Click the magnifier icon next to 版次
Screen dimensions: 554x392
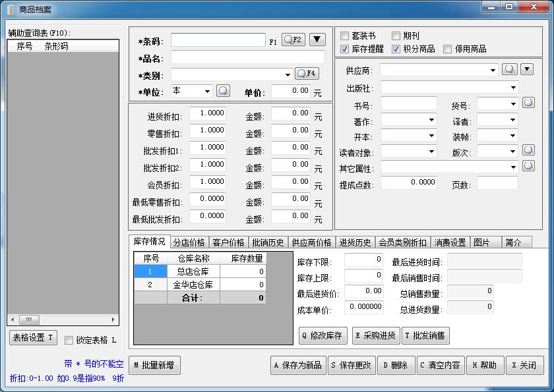coord(528,150)
